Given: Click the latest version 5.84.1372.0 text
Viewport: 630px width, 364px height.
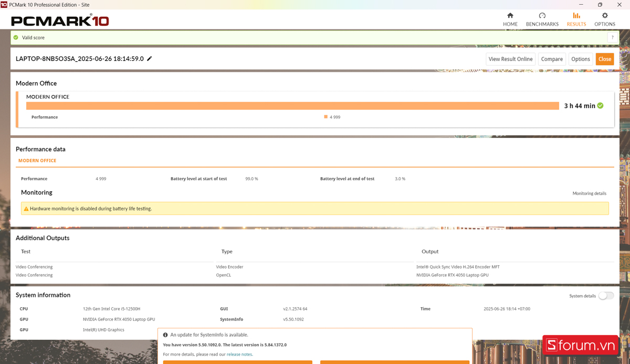Looking at the screenshot, I should pyautogui.click(x=256, y=345).
